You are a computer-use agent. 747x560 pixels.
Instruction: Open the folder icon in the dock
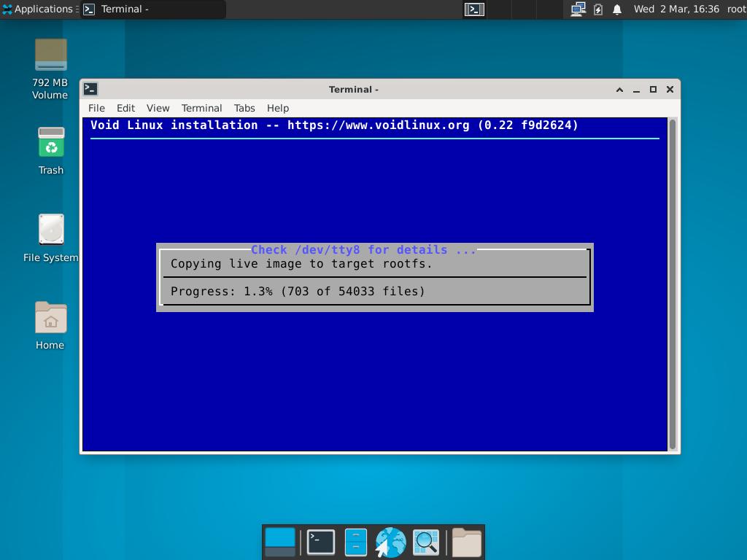tap(466, 542)
